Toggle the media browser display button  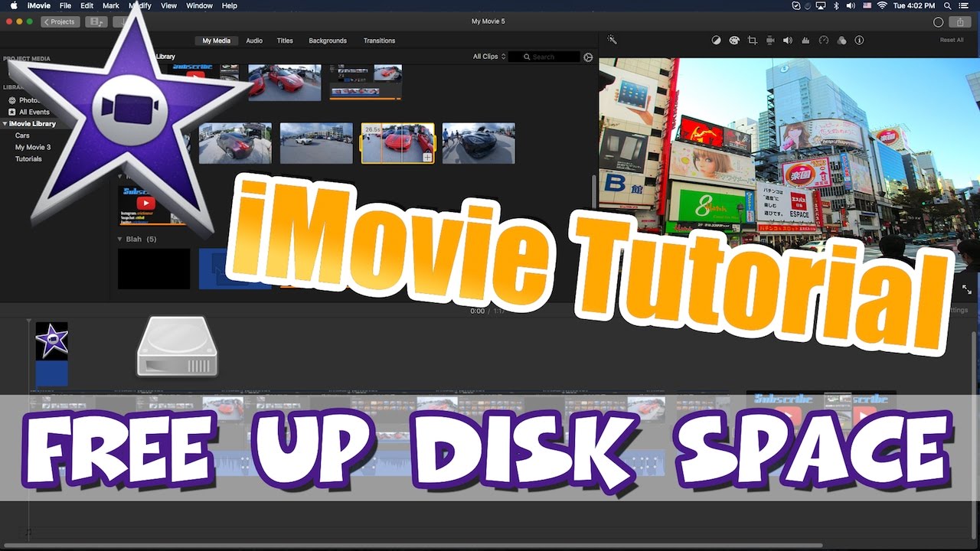click(x=96, y=22)
